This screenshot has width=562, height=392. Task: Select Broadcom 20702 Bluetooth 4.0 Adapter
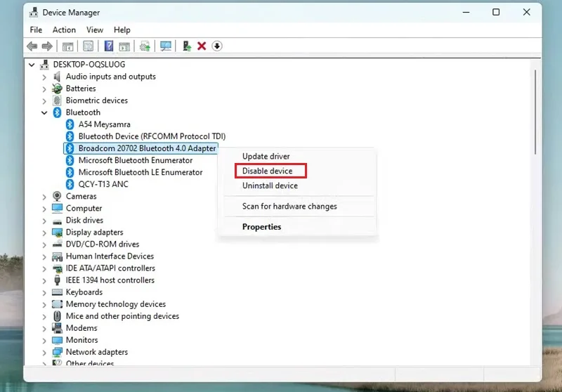pos(147,148)
